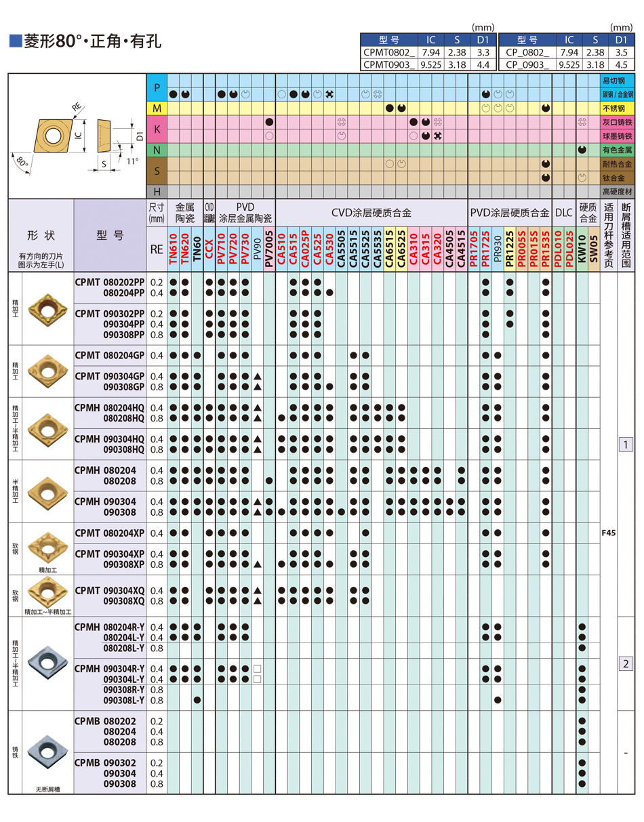
Task: Select the CPMH 080204R-Y model row label
Action: [110, 627]
